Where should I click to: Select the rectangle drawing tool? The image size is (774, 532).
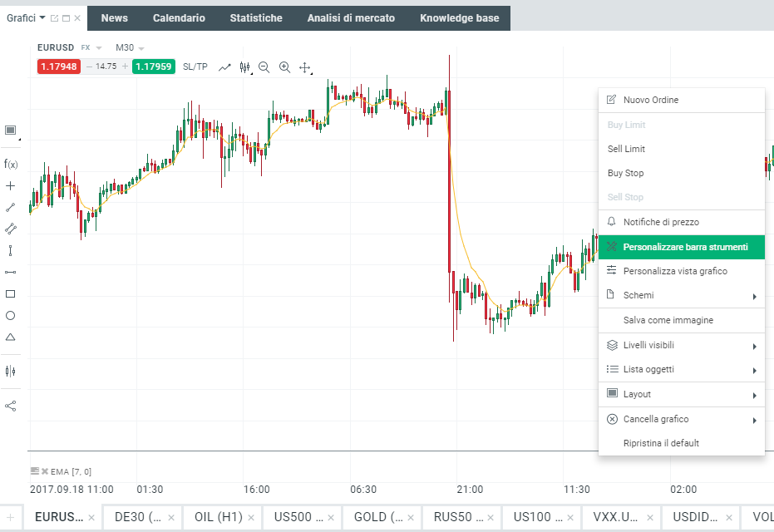pos(11,293)
